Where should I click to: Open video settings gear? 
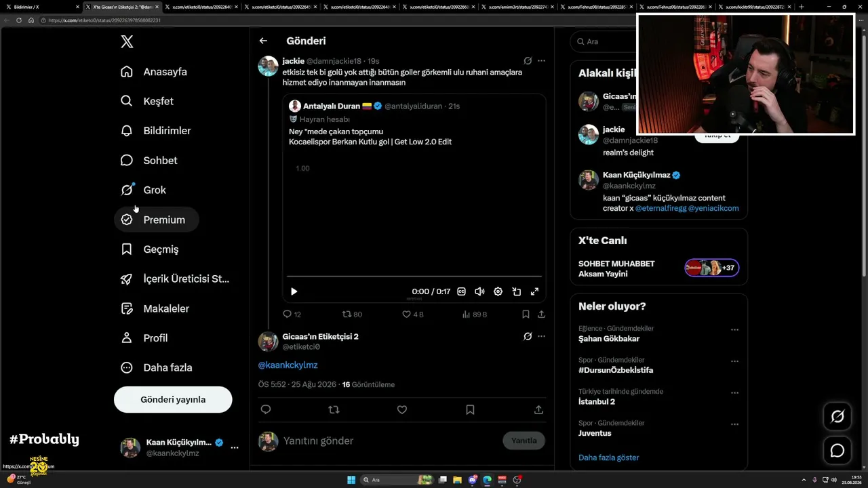(498, 291)
